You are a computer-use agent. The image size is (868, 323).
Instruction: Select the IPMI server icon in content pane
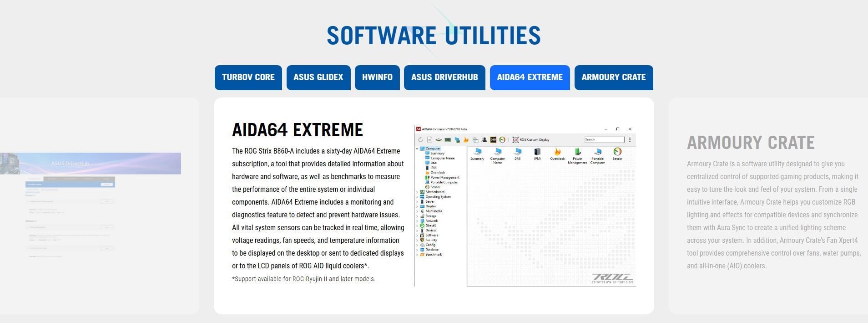pos(537,152)
